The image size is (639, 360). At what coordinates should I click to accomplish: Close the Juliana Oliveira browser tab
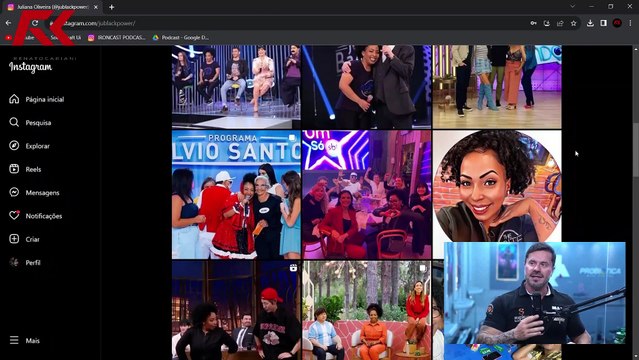coord(96,7)
